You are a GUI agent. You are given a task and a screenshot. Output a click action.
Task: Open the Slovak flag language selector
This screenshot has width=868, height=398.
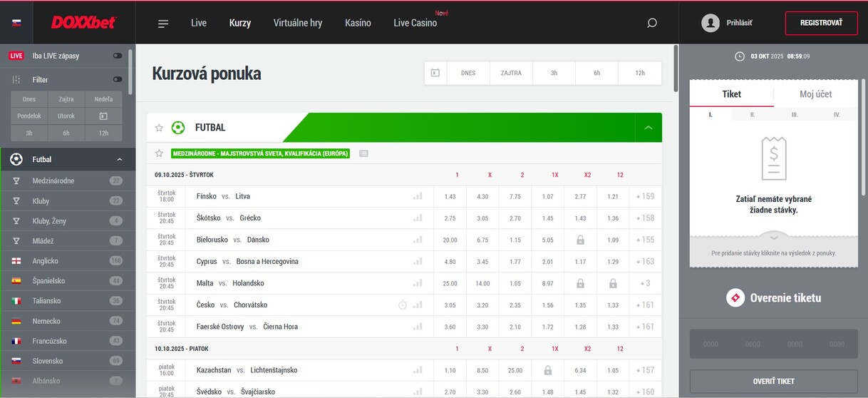(16, 23)
